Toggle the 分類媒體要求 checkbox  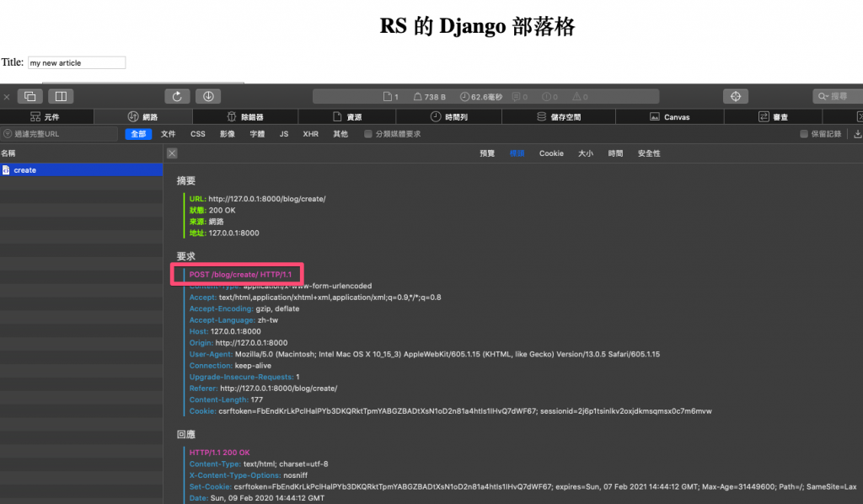(368, 134)
